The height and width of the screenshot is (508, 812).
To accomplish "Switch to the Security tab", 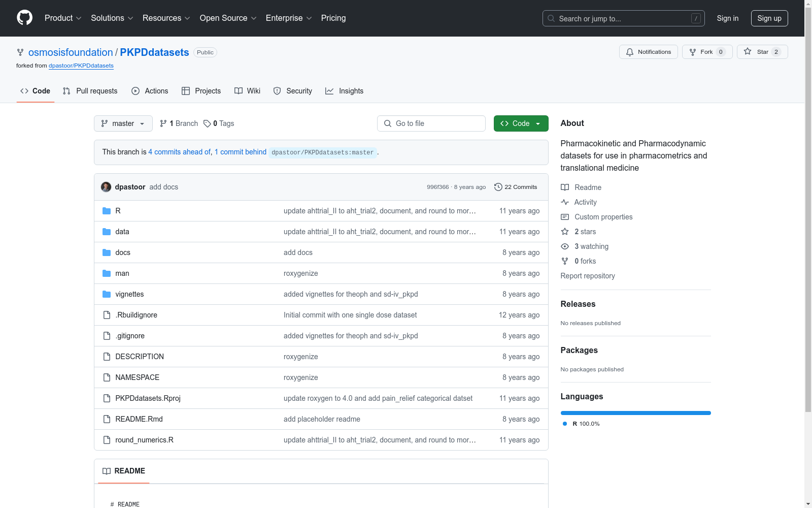I will (x=293, y=91).
